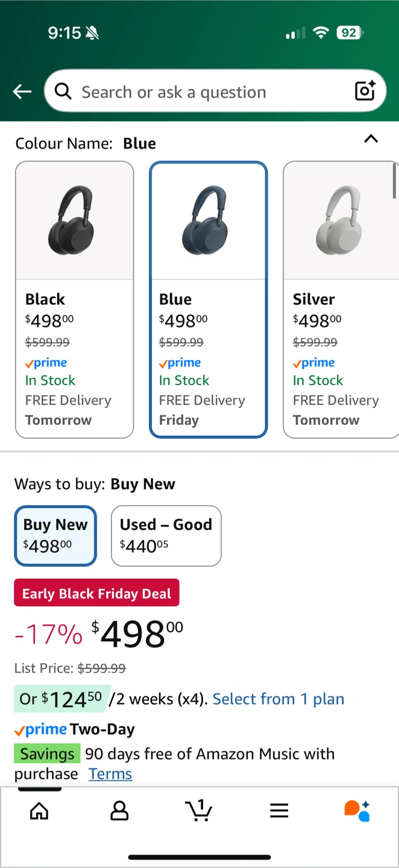Choose the Used – Good option
This screenshot has height=868, width=399.
(166, 535)
